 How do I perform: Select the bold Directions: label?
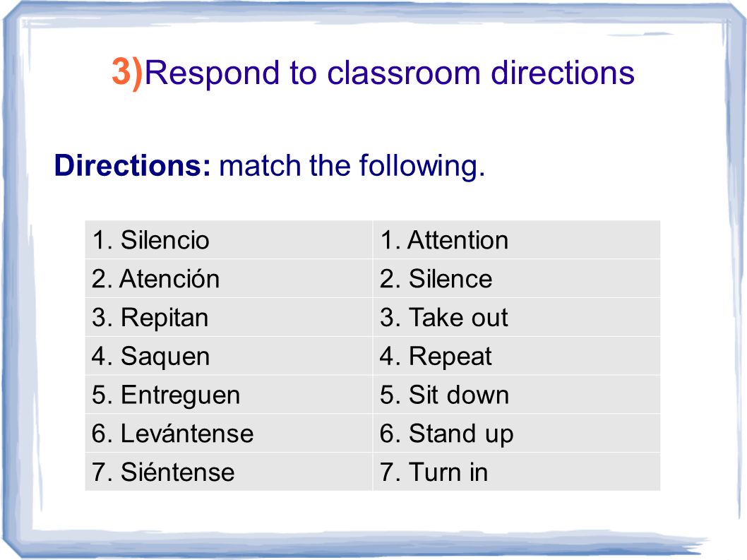coord(132,165)
